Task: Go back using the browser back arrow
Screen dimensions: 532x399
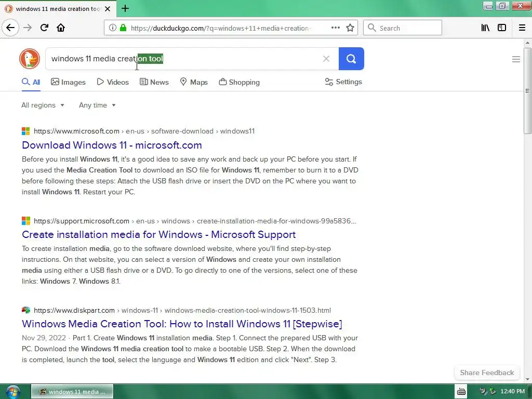Action: point(10,28)
